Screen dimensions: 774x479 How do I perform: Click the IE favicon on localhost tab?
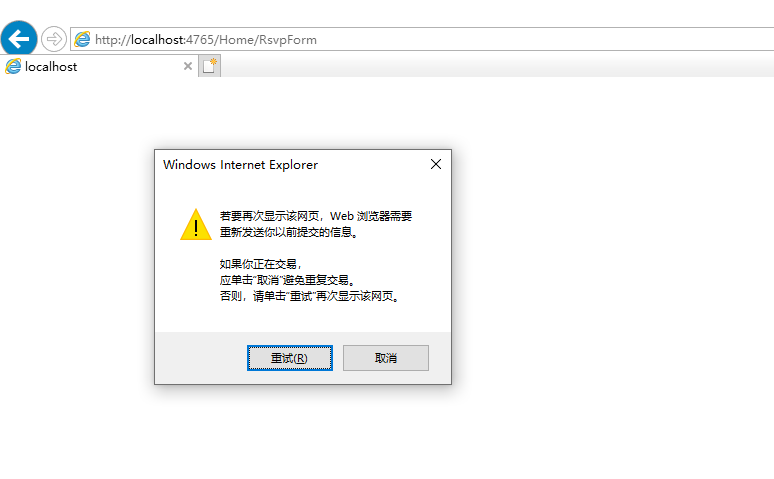[13, 66]
